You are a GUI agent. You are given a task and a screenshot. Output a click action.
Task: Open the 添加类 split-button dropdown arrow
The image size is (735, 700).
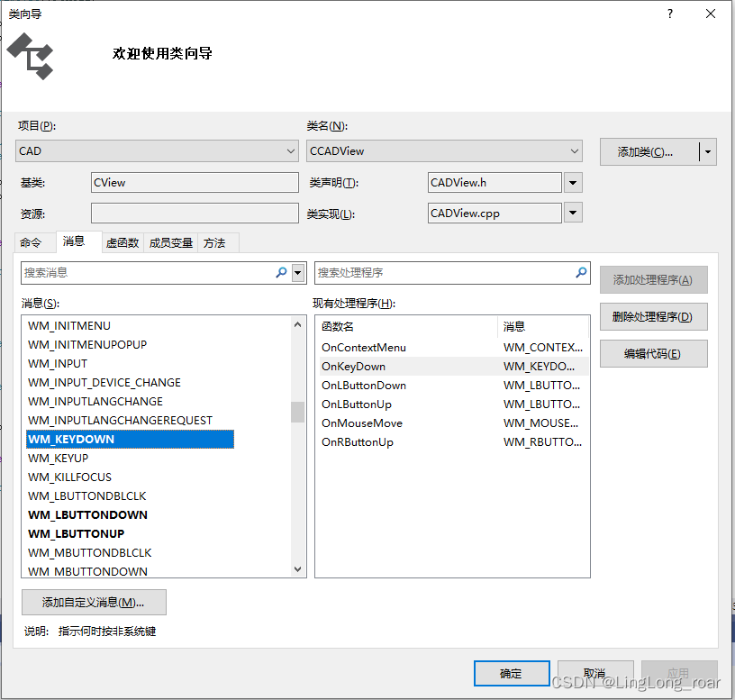tap(708, 151)
